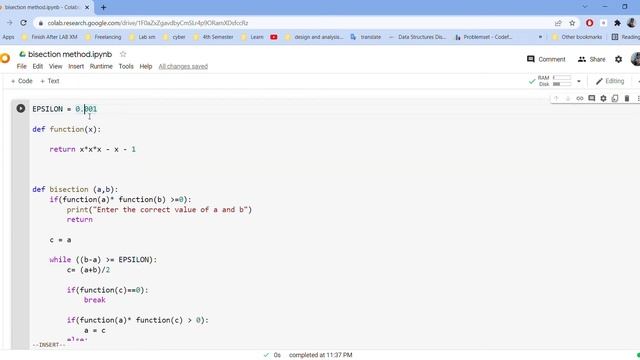Open Apps shortcut in bookmarks bar
This screenshot has width=640, height=360.
pyautogui.click(x=8, y=37)
